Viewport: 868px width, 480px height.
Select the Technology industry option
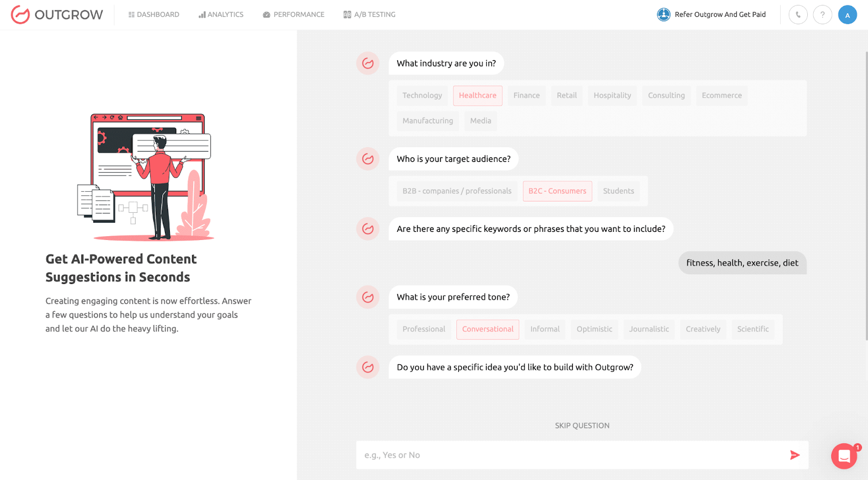pyautogui.click(x=422, y=96)
